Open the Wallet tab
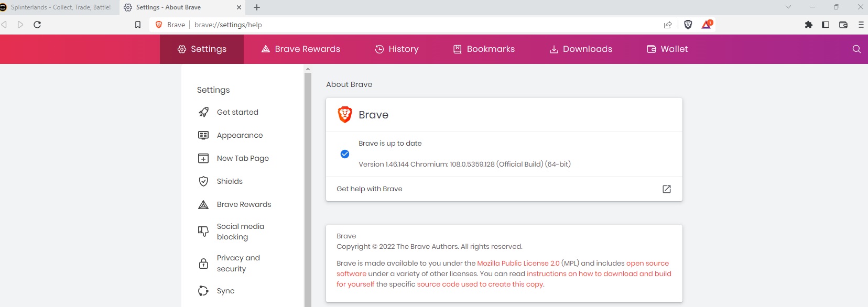Viewport: 868px width, 307px height. pyautogui.click(x=667, y=49)
